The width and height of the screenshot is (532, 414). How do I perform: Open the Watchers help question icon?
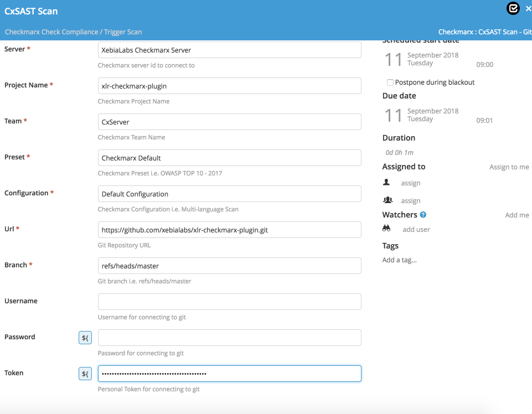[x=423, y=214]
